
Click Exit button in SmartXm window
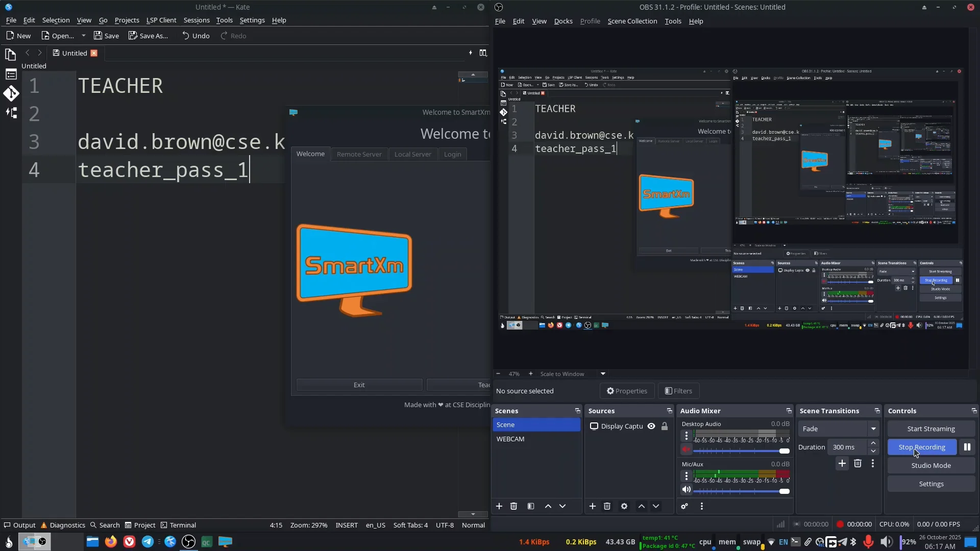(x=359, y=385)
